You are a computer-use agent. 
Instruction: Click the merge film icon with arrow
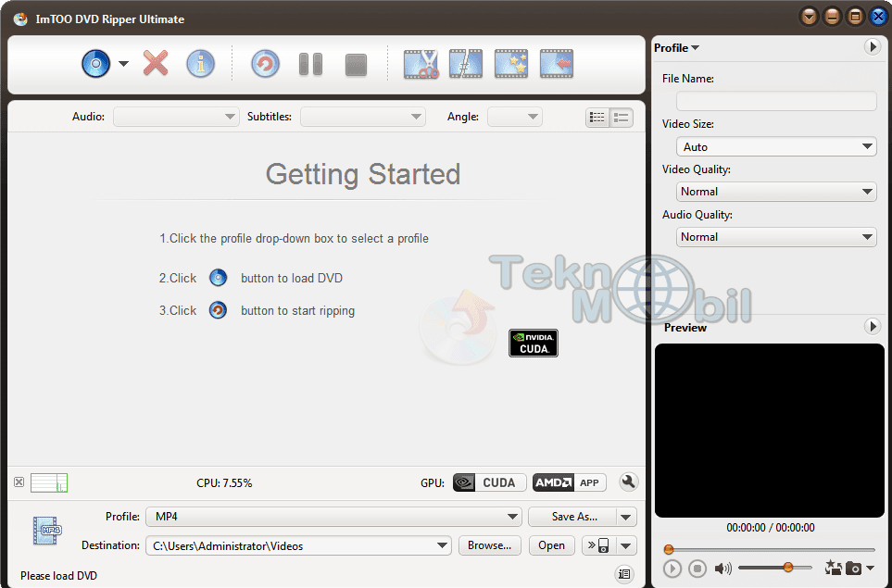click(x=557, y=64)
